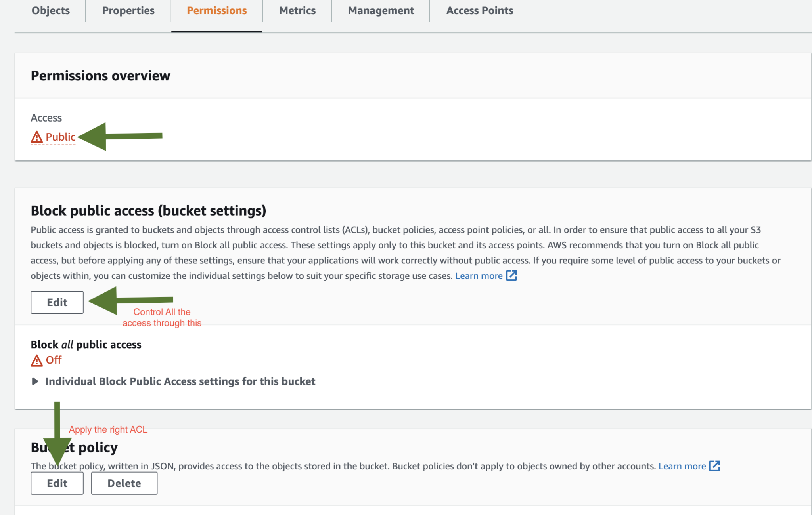The height and width of the screenshot is (515, 812).
Task: Click the Off status text under Block all public access
Action: pos(53,360)
